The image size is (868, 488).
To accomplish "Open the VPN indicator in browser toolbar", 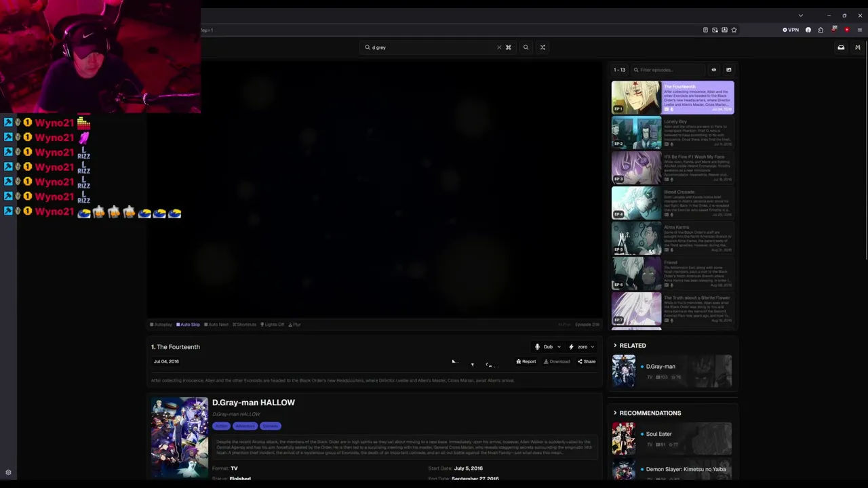I will click(791, 30).
